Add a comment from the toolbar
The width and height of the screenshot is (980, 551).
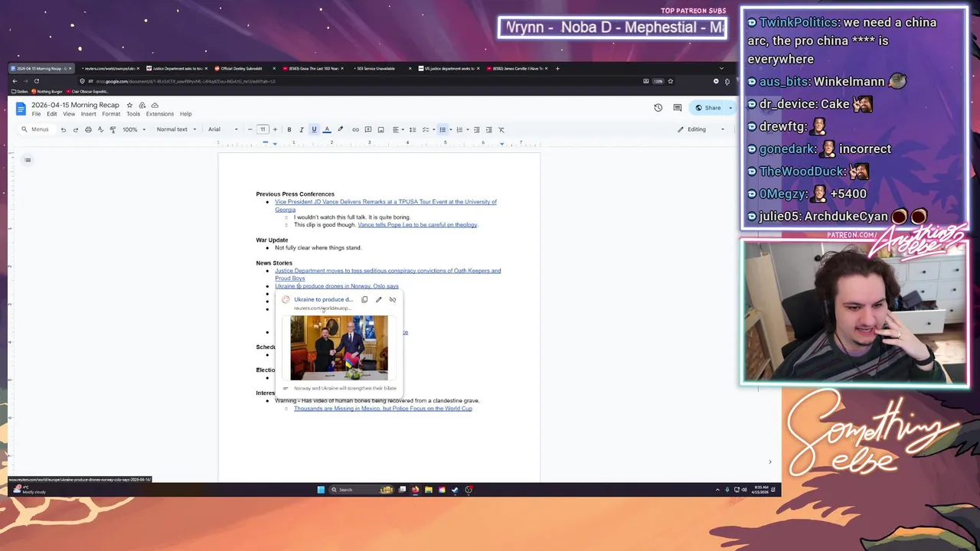tap(368, 129)
